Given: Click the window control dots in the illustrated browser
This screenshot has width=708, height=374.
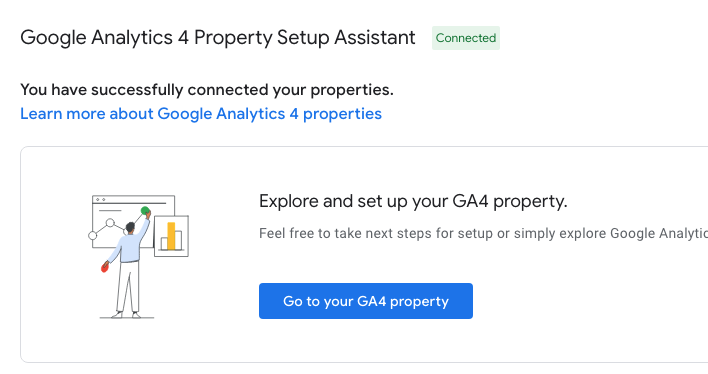Looking at the screenshot, I should [x=100, y=199].
